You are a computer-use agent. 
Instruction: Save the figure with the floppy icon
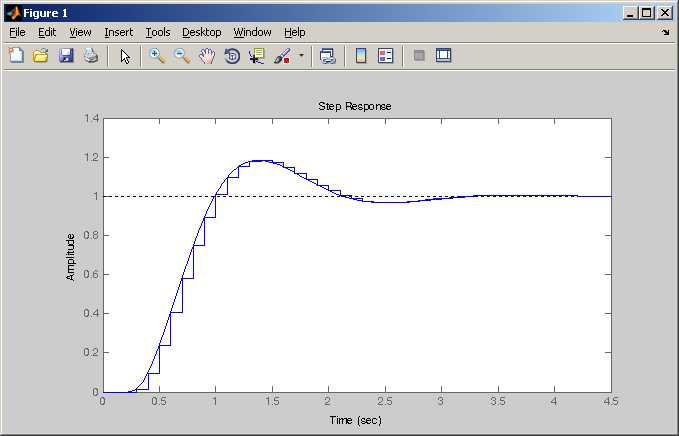(66, 55)
